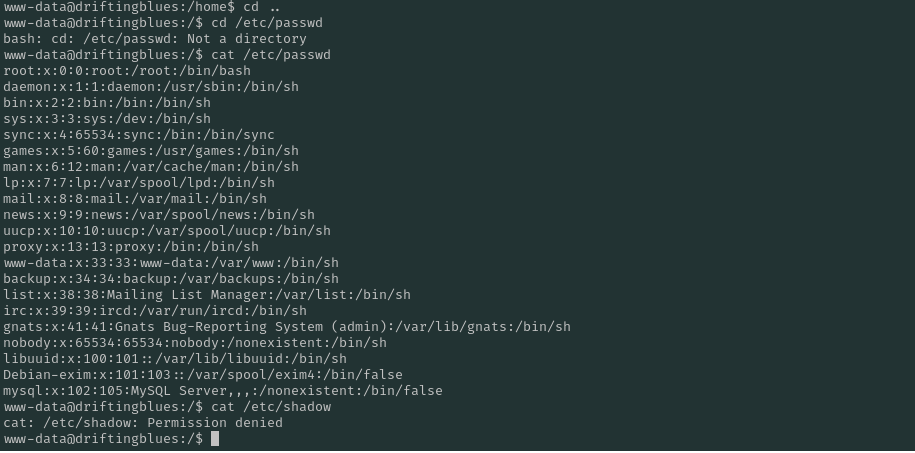
Task: Click the proxy user entry line
Action: pyautogui.click(x=131, y=247)
